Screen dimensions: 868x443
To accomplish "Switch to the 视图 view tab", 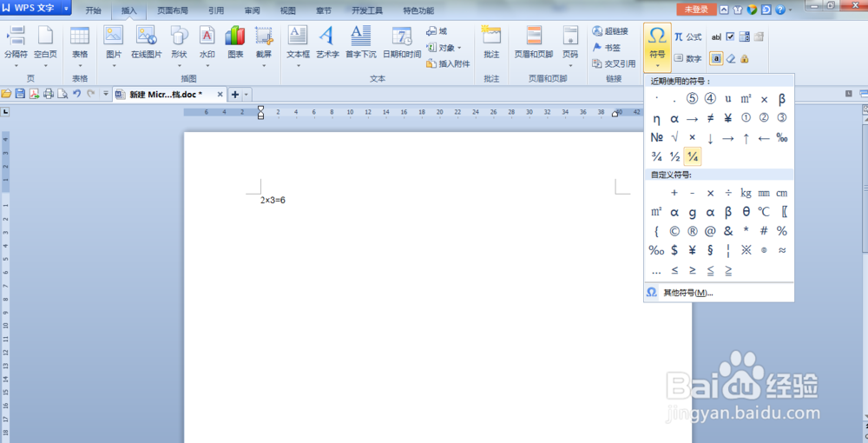I will (x=288, y=10).
